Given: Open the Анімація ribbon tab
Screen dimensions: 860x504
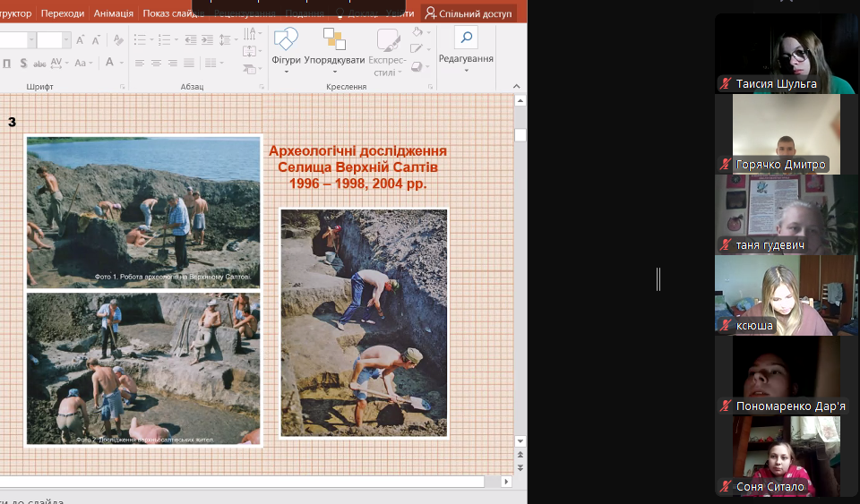Looking at the screenshot, I should (114, 13).
